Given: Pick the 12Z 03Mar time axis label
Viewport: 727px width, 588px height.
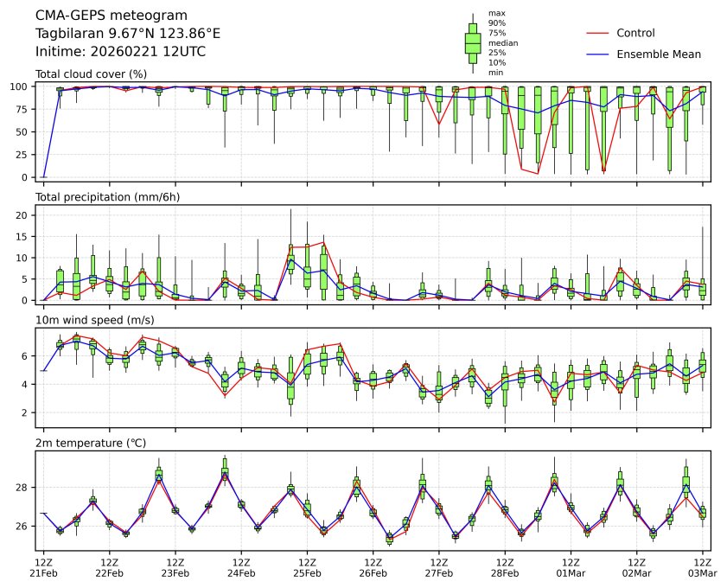Looking at the screenshot, I should point(702,567).
